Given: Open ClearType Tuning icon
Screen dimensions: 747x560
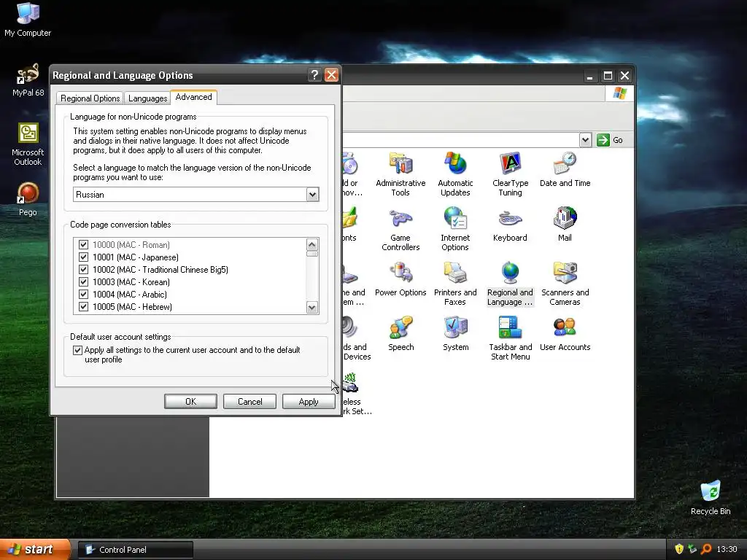Looking at the screenshot, I should click(x=510, y=174).
